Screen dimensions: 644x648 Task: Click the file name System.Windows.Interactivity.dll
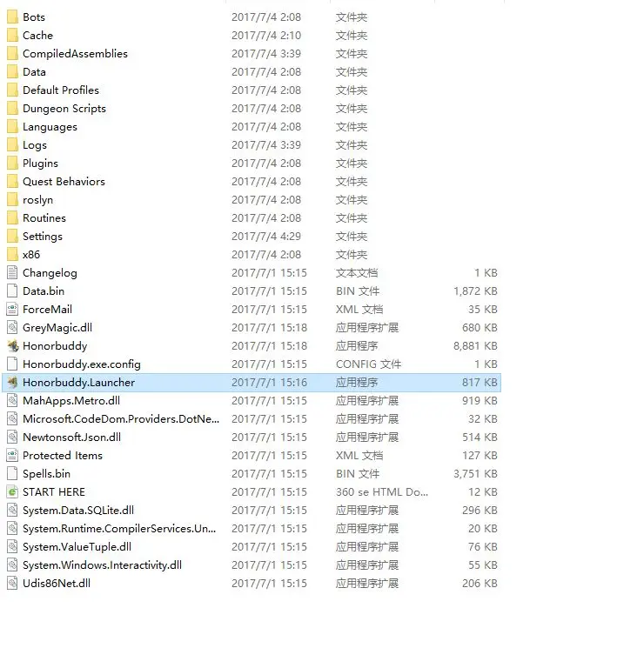click(102, 564)
